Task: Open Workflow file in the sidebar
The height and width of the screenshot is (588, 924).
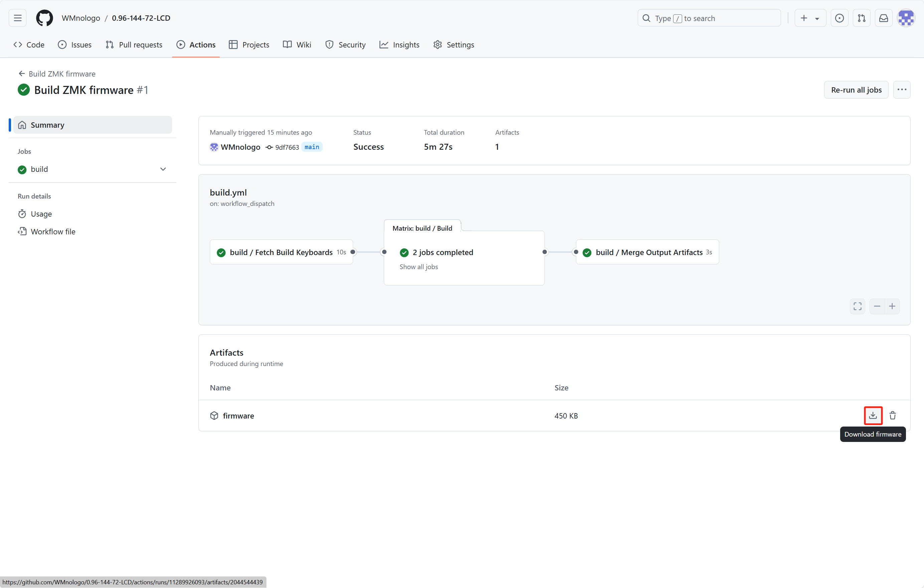Action: pos(46,231)
